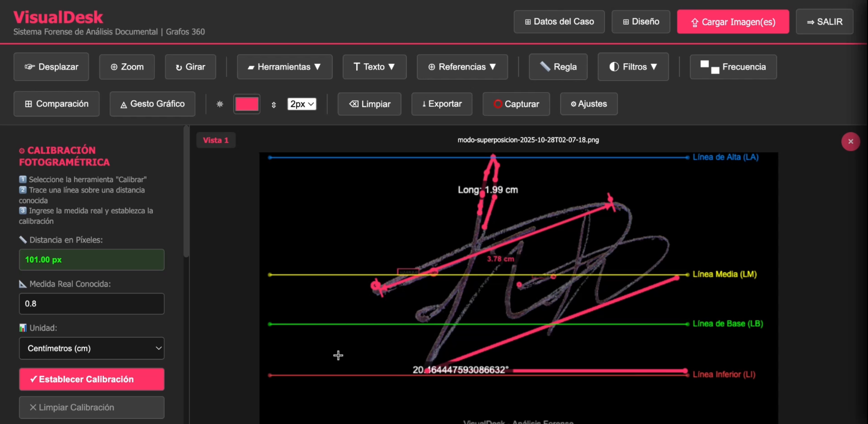Click the Ajustes settings gear
This screenshot has width=868, height=424.
(588, 104)
